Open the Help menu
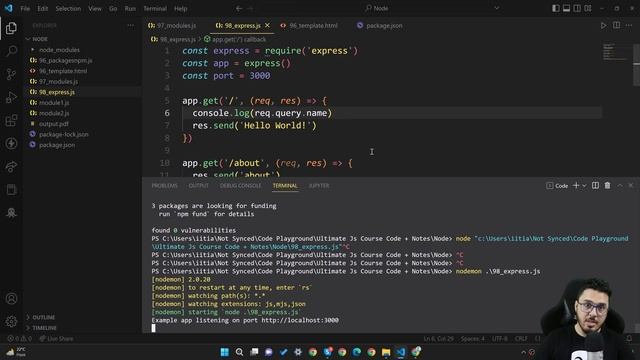The image size is (640, 360). (180, 8)
